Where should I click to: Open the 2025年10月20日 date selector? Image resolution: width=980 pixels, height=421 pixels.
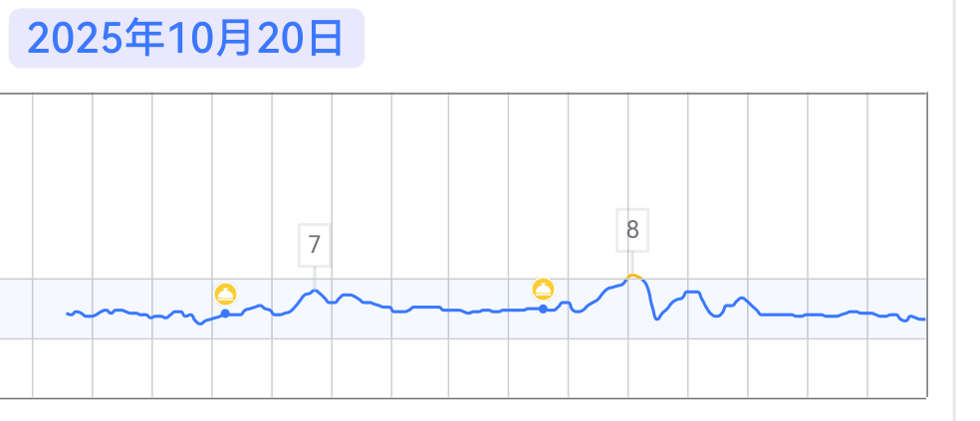click(x=186, y=39)
